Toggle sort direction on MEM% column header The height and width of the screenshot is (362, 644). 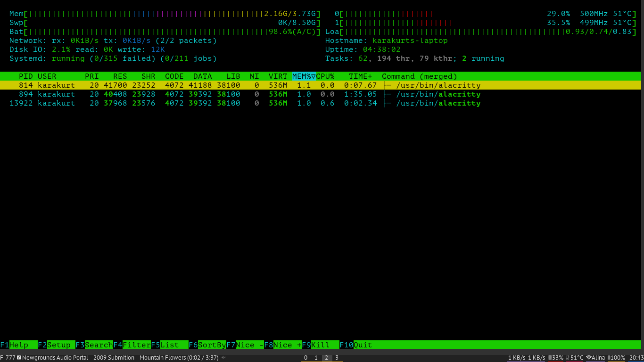point(304,76)
